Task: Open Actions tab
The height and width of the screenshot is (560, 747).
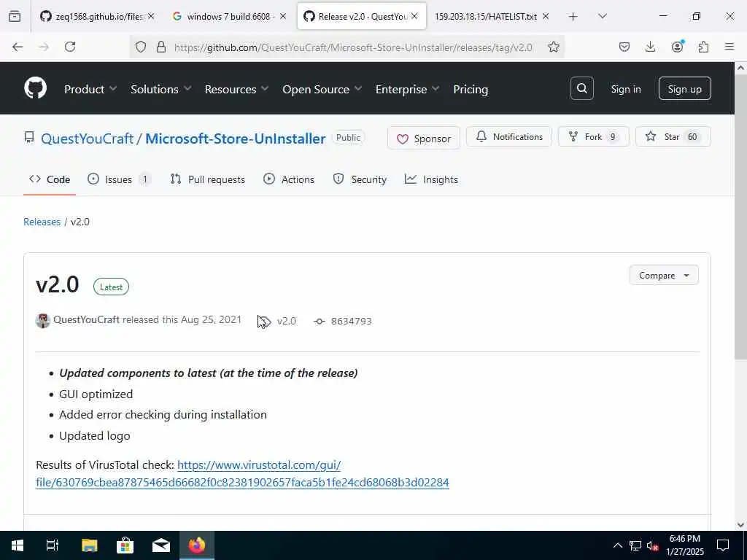Action: [x=289, y=179]
